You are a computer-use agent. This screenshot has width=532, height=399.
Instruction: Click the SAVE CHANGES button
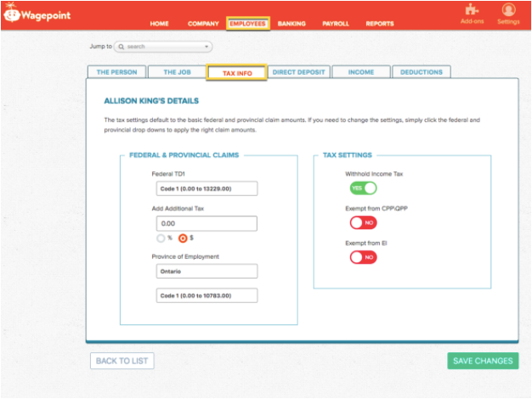[x=483, y=361]
